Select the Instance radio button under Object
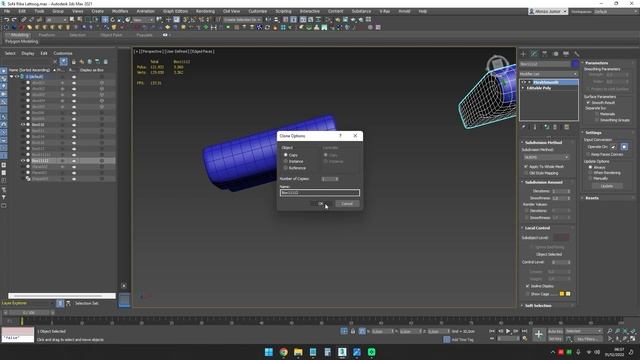Screen dimensions: 640x360 (x=286, y=162)
